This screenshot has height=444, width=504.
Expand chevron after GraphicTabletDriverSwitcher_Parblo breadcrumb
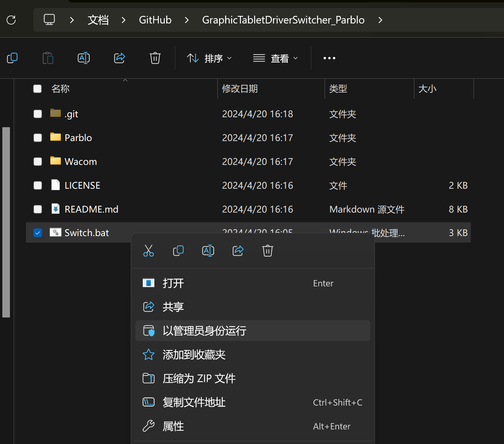380,20
